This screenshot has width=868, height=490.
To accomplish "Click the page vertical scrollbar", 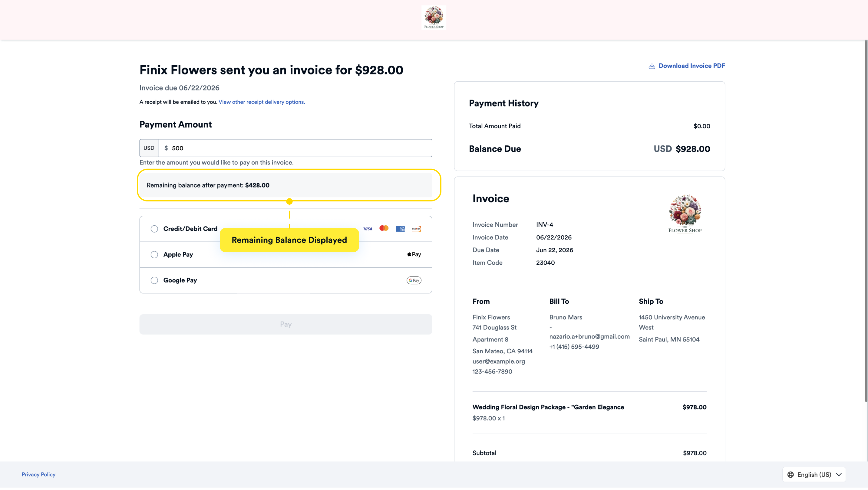I will pyautogui.click(x=865, y=220).
